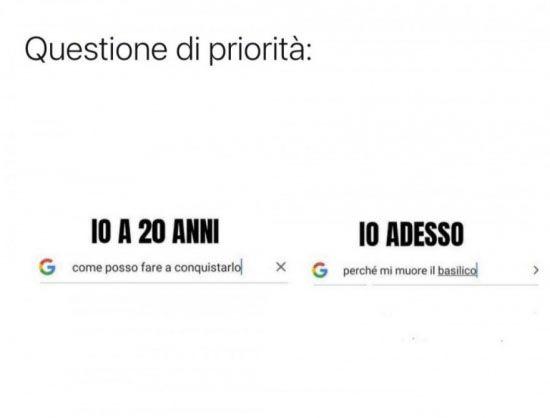
Task: Click the word 'Questione' in the title
Action: tap(96, 49)
